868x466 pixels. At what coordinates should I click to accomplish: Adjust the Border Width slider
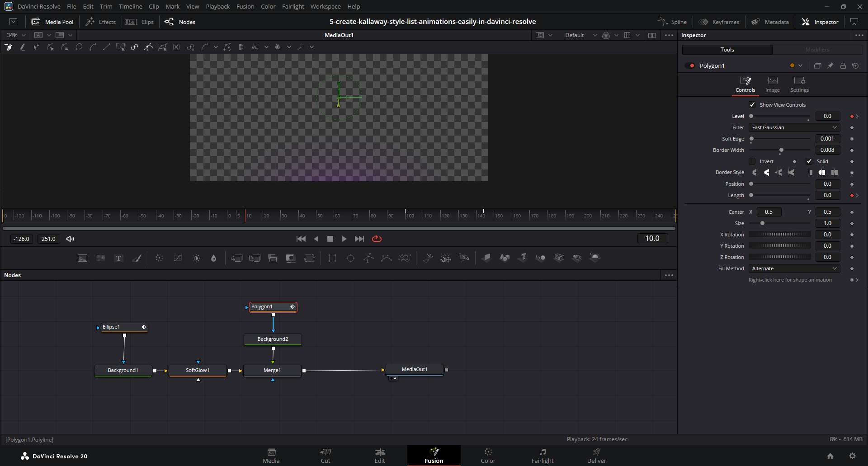(781, 150)
